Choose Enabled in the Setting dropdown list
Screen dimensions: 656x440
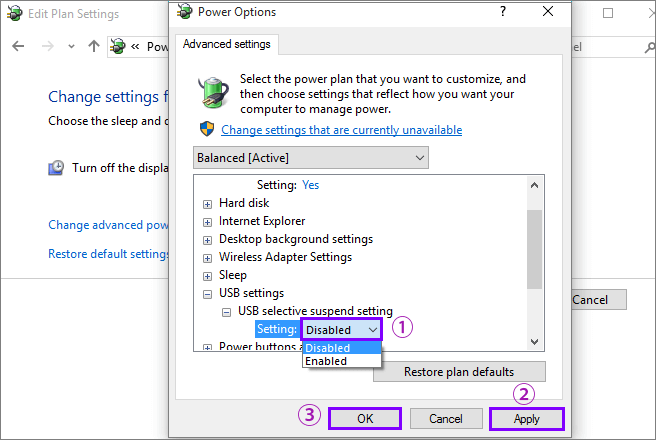(326, 361)
